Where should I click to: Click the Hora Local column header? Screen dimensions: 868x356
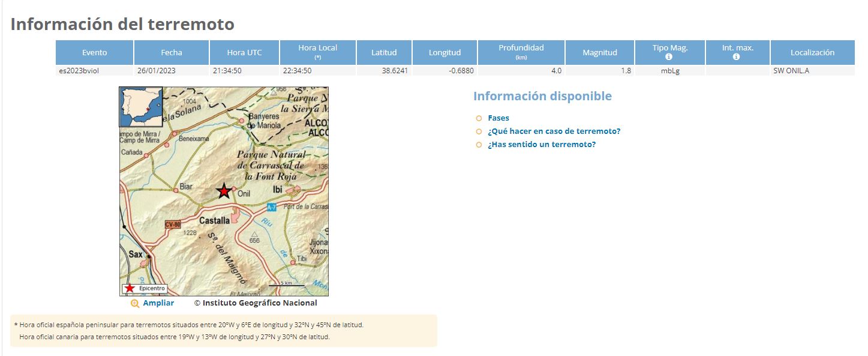click(317, 52)
